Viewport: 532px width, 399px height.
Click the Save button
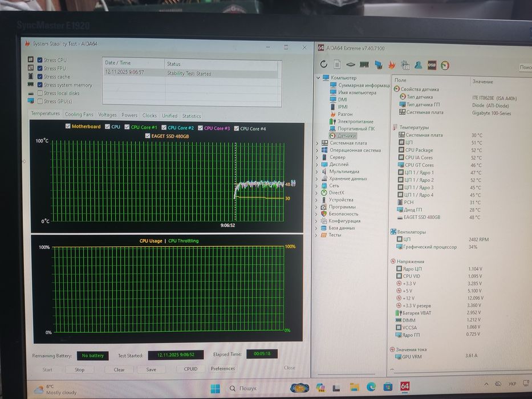[x=151, y=369]
